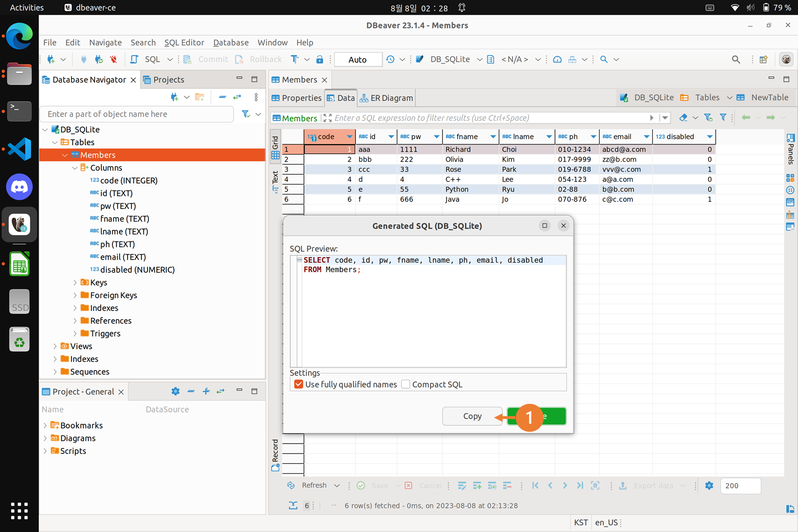Clear filters with the eraser icon
The image size is (798, 532).
click(683, 118)
